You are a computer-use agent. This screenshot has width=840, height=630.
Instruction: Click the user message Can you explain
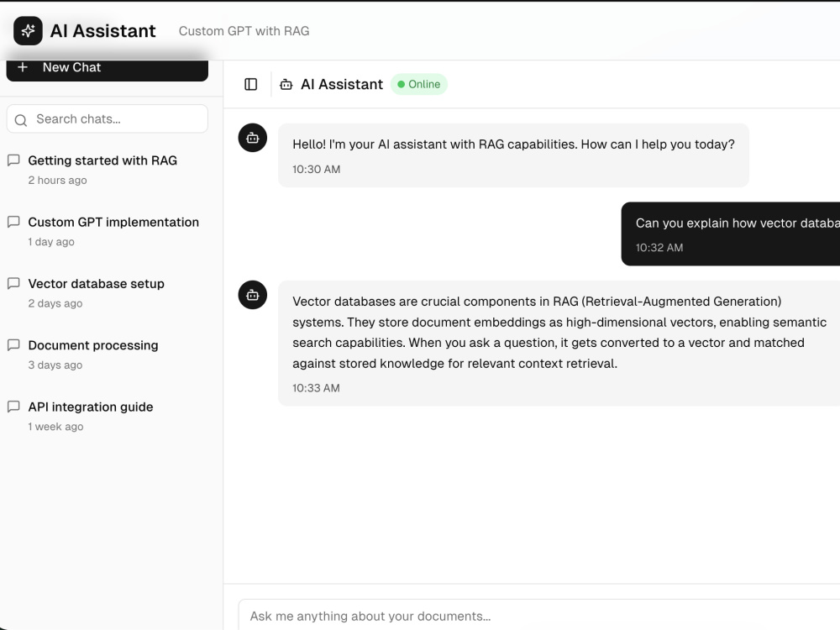[738, 223]
